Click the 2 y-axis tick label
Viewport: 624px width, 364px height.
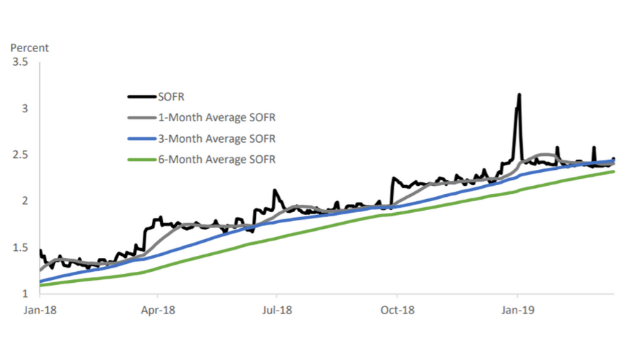[25, 201]
